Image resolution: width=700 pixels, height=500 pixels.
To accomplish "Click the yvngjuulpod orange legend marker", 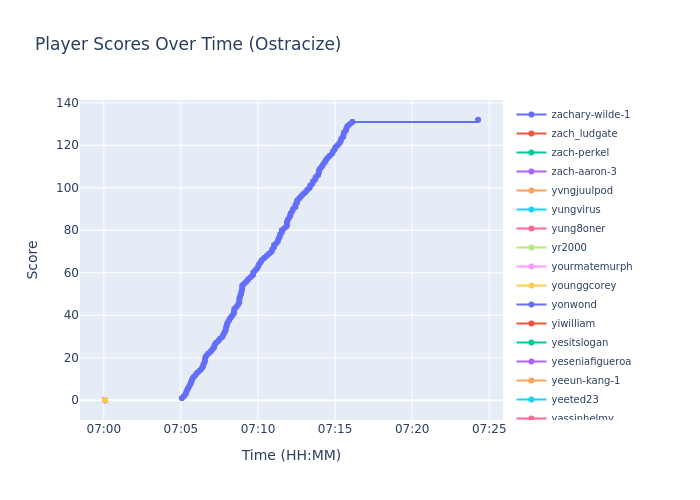I will tap(531, 191).
